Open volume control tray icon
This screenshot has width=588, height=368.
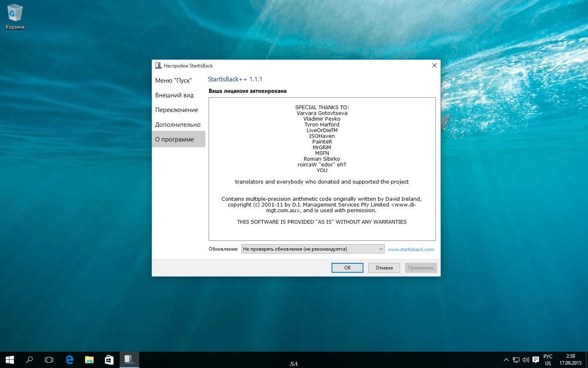526,360
